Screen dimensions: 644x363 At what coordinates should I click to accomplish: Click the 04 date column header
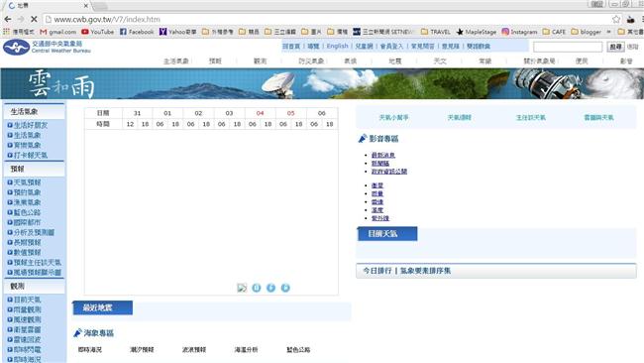[x=260, y=113]
